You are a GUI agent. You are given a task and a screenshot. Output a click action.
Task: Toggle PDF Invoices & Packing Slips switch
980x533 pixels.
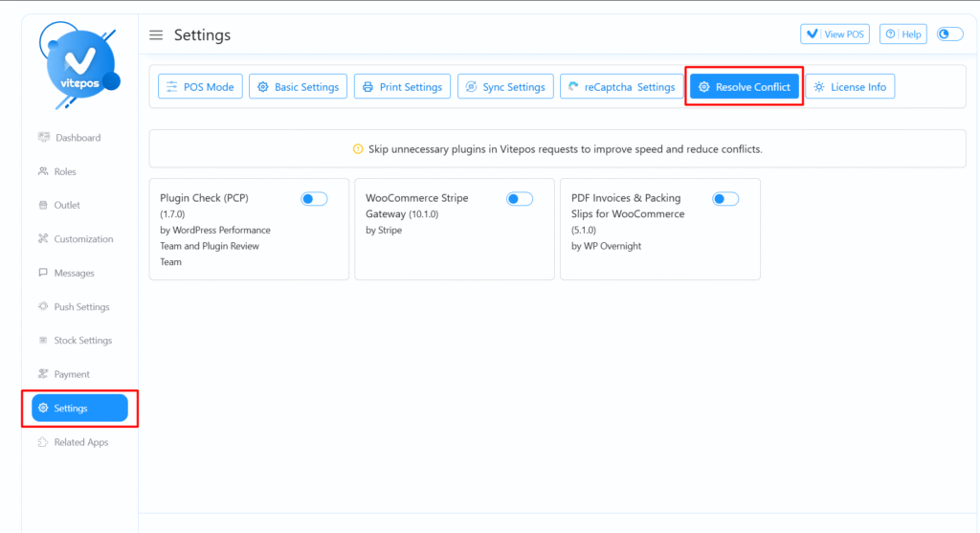[x=725, y=199]
